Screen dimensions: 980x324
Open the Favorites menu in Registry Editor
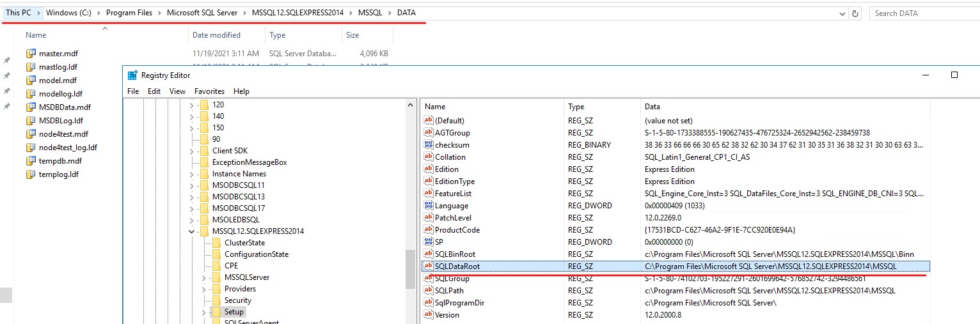[210, 91]
